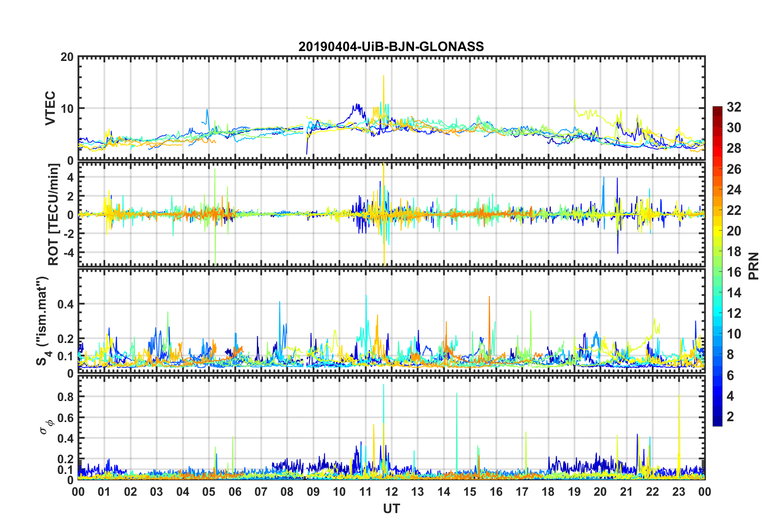The image size is (783, 532).
Task: Click colorbar tick label 16
Action: click(734, 272)
